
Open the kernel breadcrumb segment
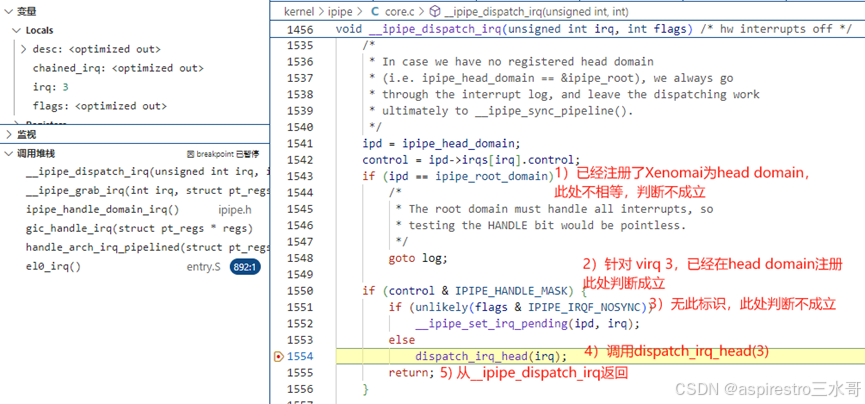pos(300,12)
